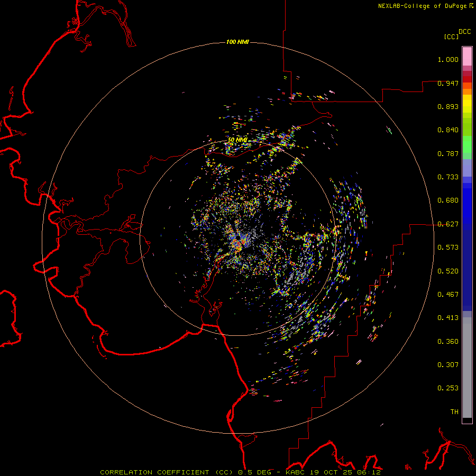This screenshot has height=476, width=476.
Task: Click the 0.787 value on the scale
Action: pos(448,153)
